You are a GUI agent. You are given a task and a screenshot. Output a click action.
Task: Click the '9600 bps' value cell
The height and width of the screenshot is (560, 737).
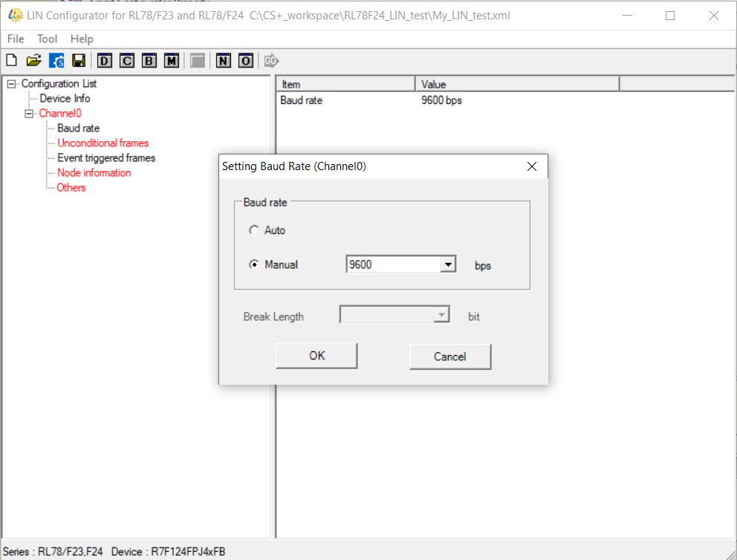(441, 100)
